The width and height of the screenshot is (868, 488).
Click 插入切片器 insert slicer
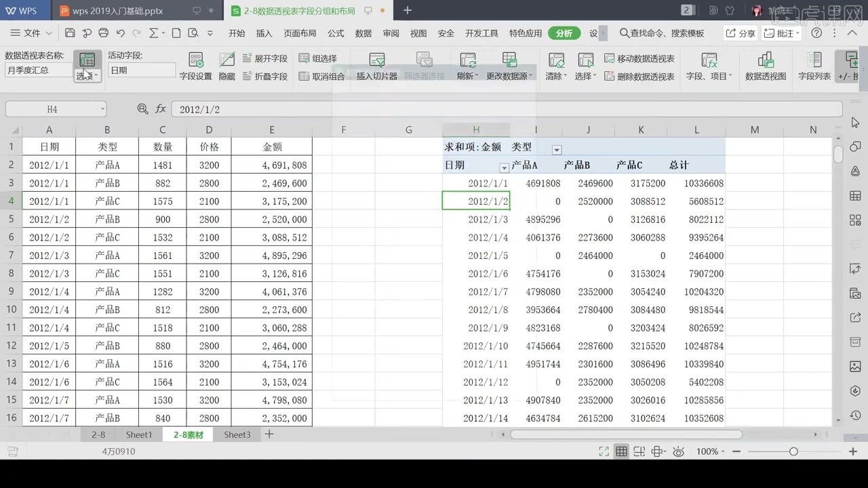[377, 67]
